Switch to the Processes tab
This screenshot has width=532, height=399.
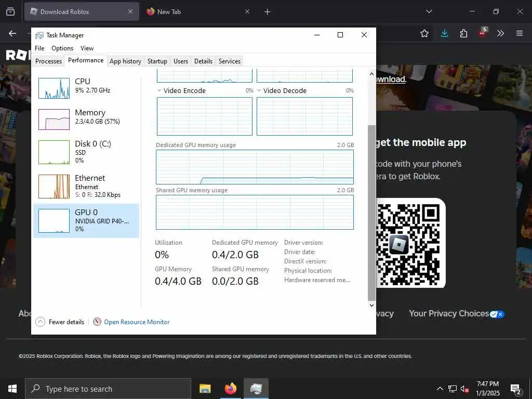pos(48,61)
